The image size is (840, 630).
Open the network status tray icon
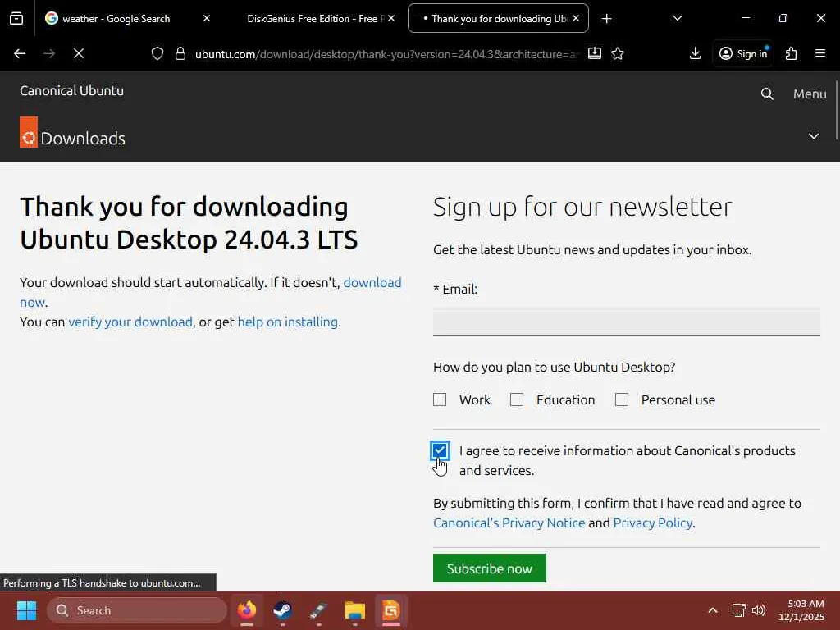click(x=739, y=610)
